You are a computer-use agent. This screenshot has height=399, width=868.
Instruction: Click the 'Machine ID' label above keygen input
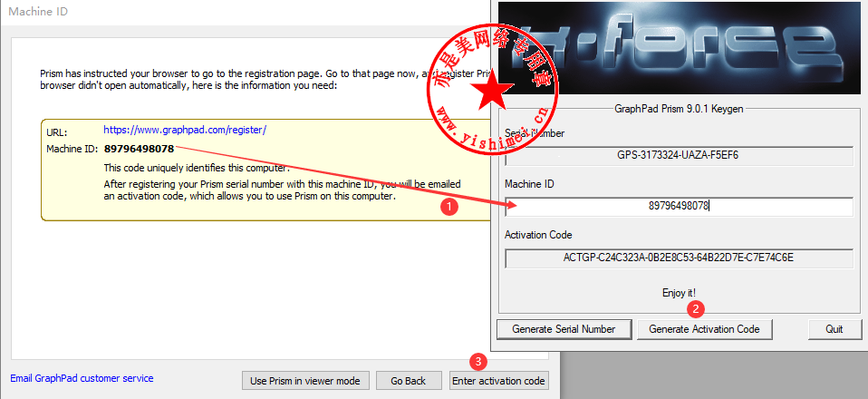[x=529, y=185]
